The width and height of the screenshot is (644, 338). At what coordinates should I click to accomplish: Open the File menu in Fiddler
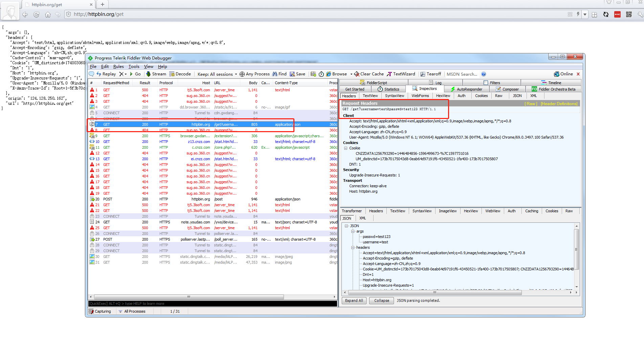(93, 67)
